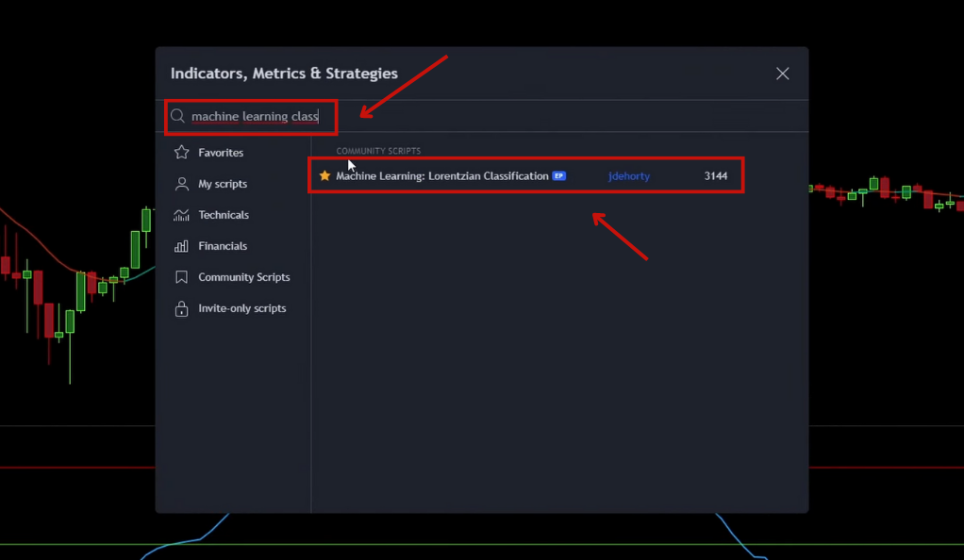Image resolution: width=964 pixels, height=560 pixels.
Task: Close the Indicators dialog
Action: coord(783,74)
